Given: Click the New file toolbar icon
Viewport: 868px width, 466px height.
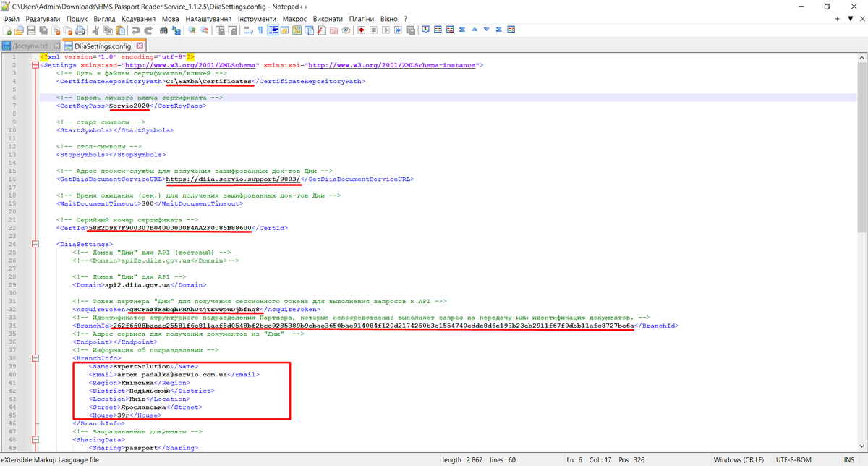Looking at the screenshot, I should pyautogui.click(x=7, y=30).
